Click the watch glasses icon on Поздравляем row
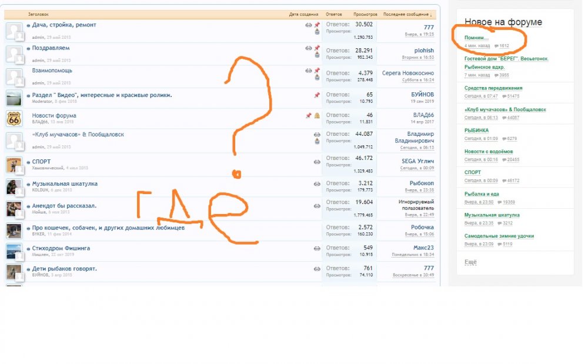588x364 pixels. click(309, 48)
